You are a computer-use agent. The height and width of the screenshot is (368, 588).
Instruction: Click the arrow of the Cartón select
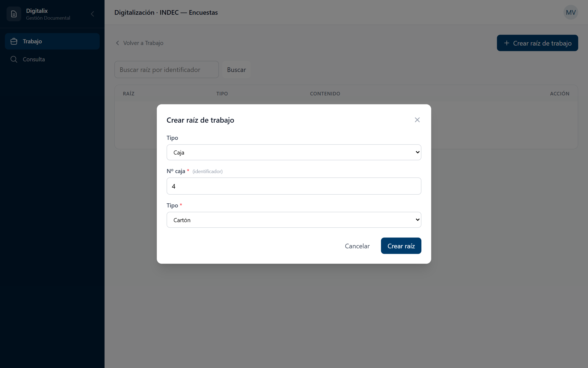click(417, 220)
